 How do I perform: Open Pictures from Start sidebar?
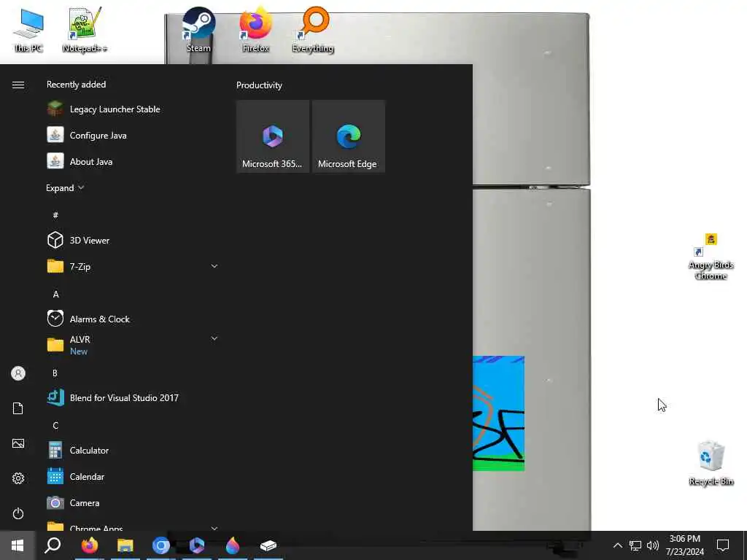click(18, 443)
